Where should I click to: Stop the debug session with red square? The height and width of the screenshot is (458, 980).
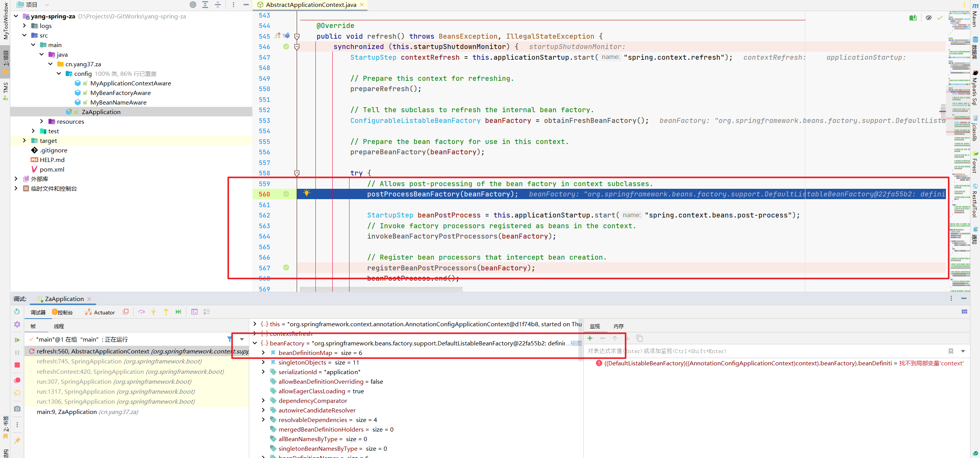tap(17, 365)
